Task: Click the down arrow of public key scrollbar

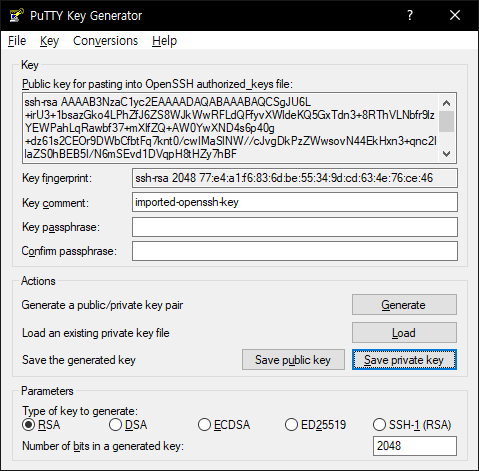Action: click(x=446, y=154)
